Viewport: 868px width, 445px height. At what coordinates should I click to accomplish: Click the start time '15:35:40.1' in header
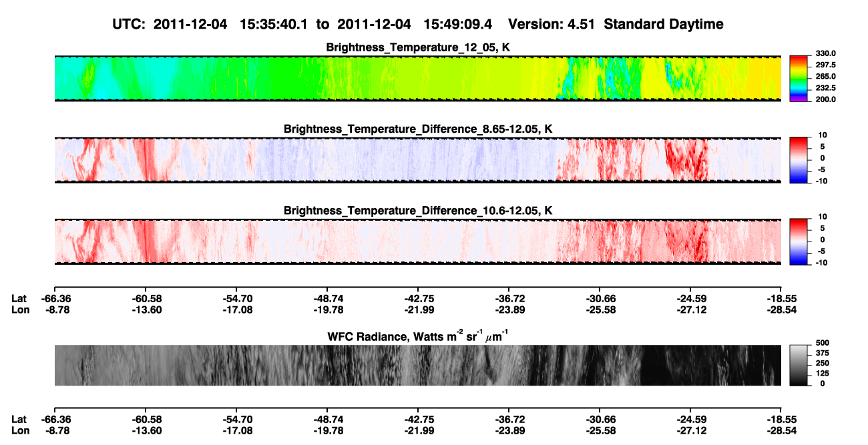(x=274, y=24)
